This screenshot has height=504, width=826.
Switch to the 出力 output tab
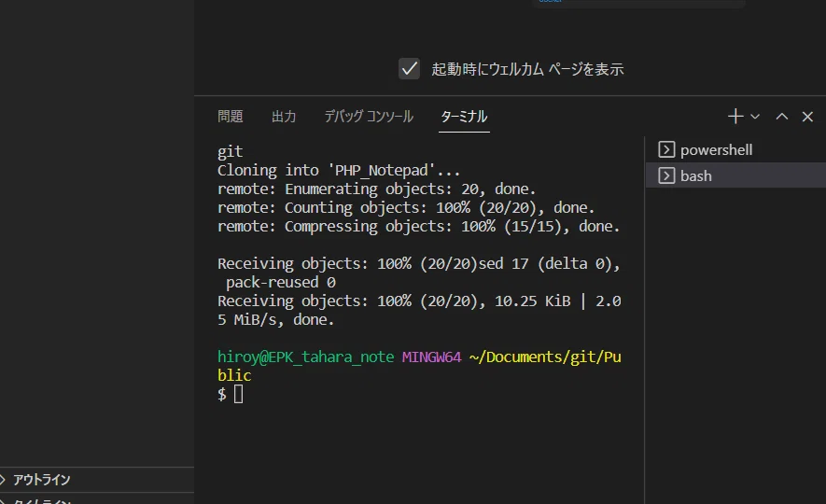click(x=284, y=117)
